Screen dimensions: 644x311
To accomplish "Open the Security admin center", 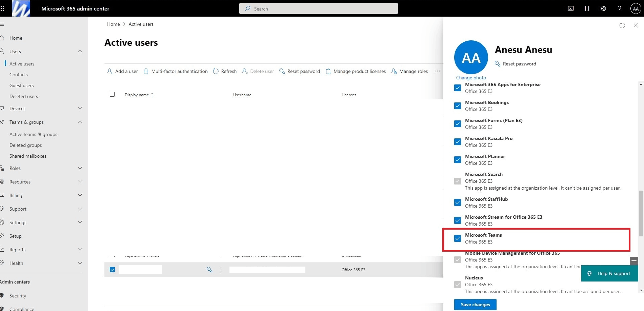I will click(x=18, y=296).
